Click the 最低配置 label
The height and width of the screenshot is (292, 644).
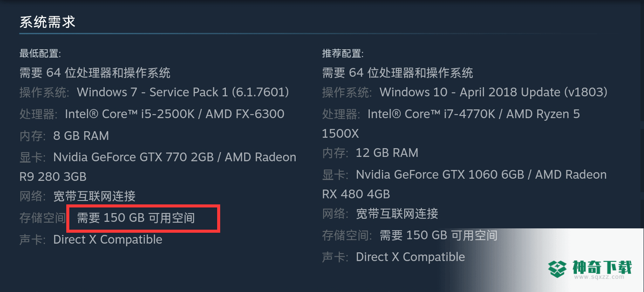[40, 54]
